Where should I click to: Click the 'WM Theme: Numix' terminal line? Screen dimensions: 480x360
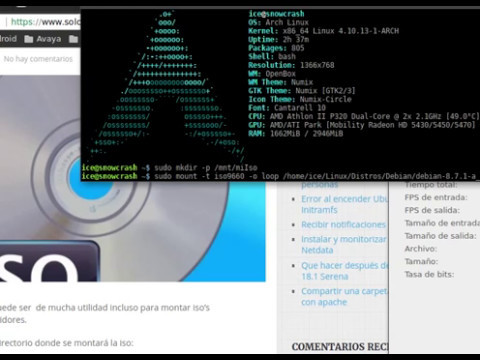coord(281,82)
